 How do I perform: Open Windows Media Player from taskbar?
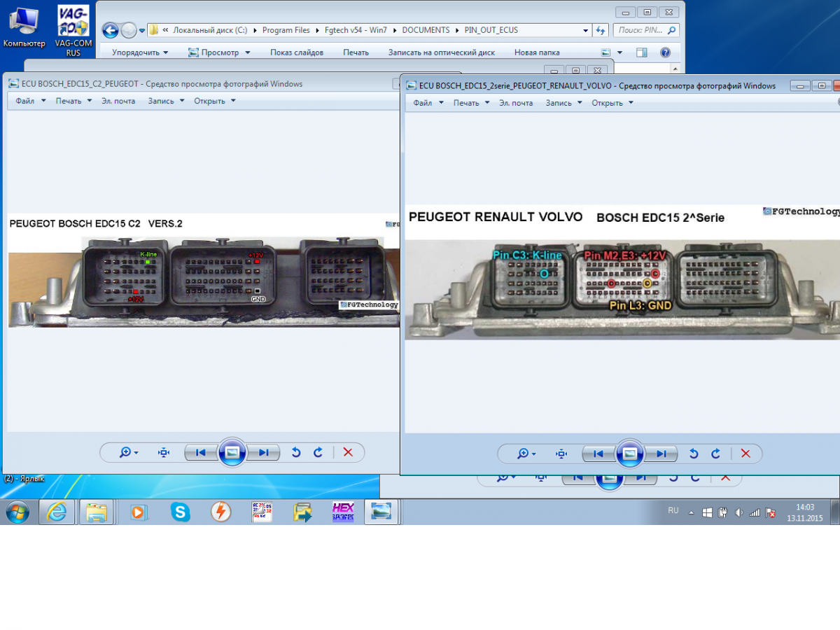point(139,512)
